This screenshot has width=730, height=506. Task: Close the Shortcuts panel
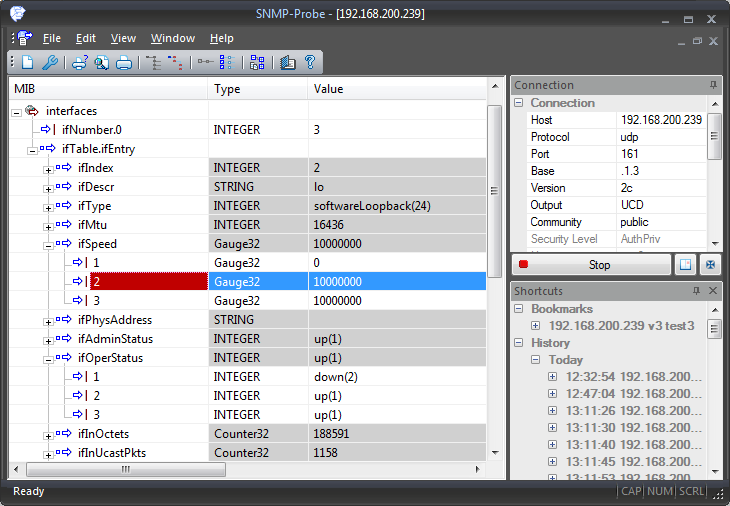tap(713, 290)
